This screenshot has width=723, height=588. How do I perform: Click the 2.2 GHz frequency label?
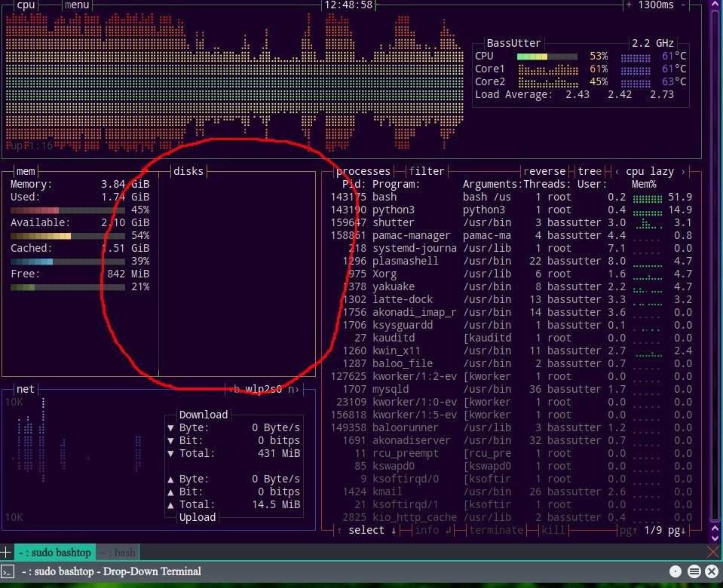(x=652, y=44)
